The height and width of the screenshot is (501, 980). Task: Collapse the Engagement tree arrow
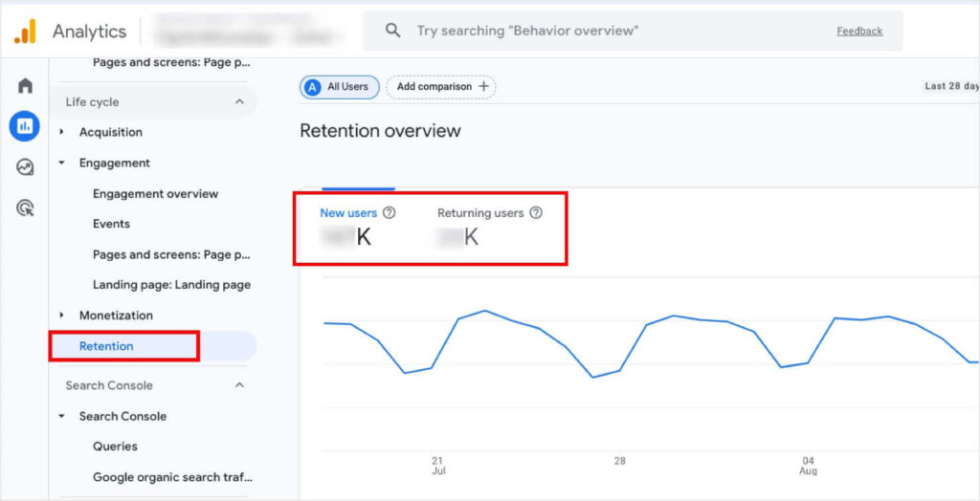click(61, 163)
